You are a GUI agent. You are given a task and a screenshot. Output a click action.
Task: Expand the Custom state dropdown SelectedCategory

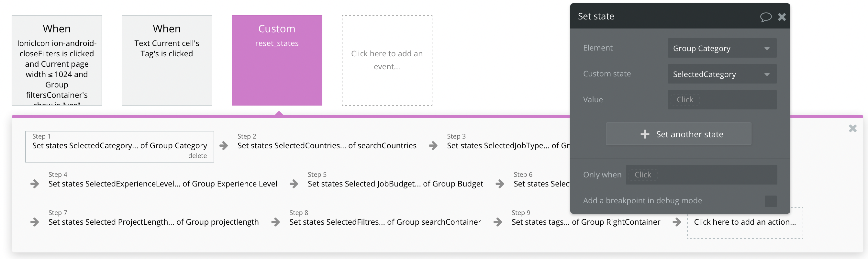click(722, 74)
